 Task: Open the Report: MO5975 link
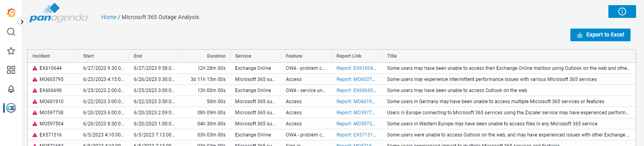[x=355, y=124]
